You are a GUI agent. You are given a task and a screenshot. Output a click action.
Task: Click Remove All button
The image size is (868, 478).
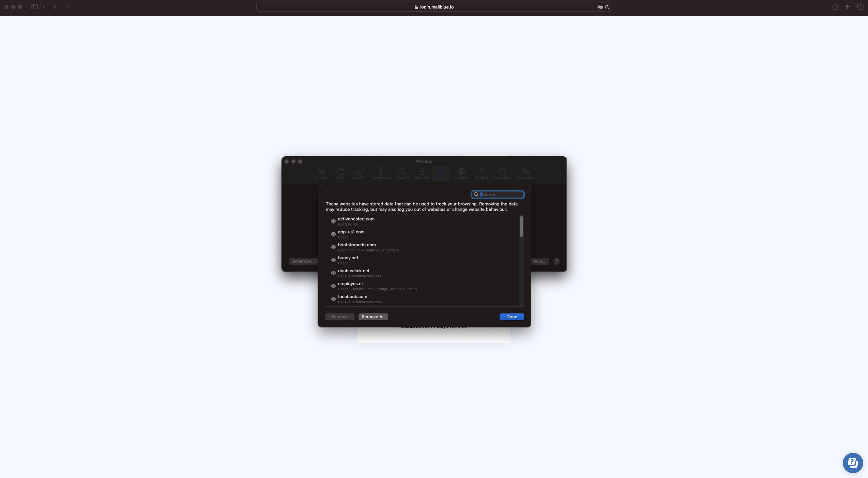click(373, 317)
